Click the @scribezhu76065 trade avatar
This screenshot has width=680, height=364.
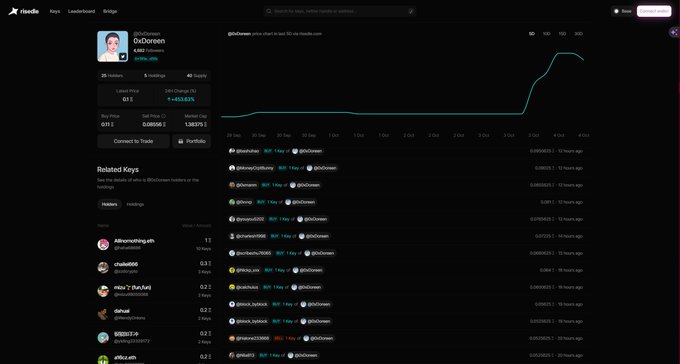click(x=232, y=253)
